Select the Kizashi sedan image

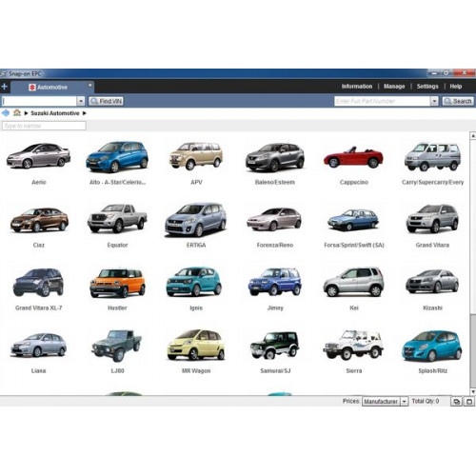click(432, 281)
